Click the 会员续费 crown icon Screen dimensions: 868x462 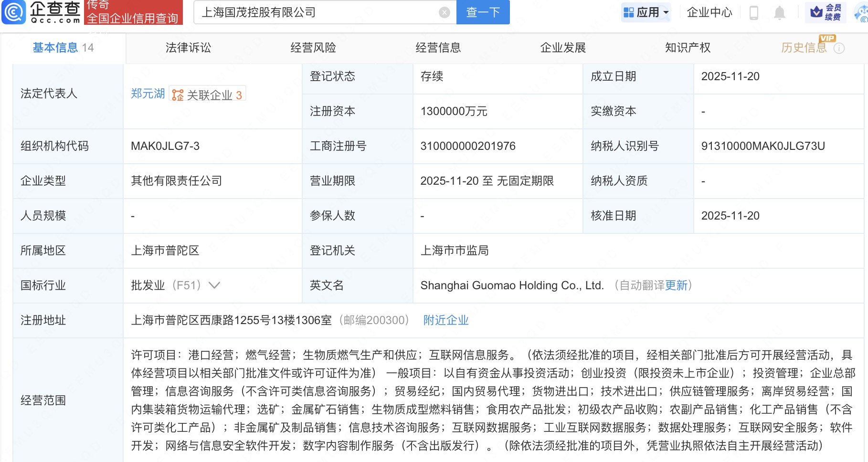click(817, 12)
